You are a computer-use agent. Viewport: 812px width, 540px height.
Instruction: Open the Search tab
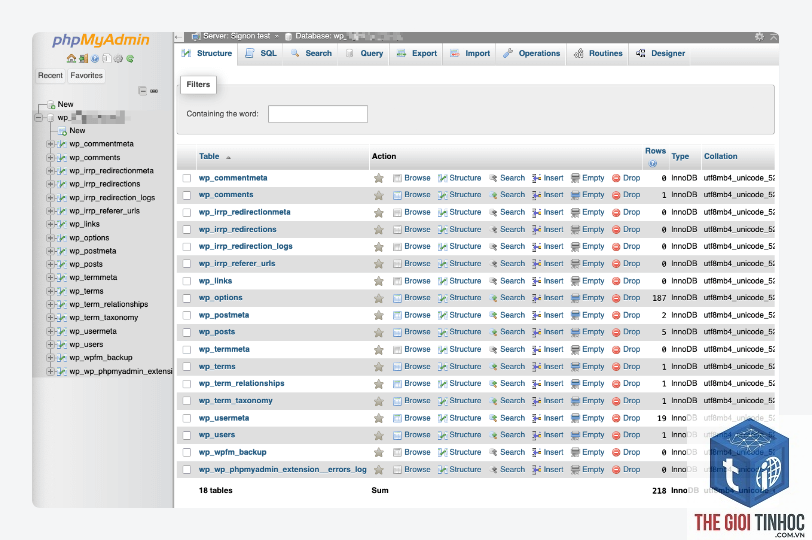coord(311,53)
